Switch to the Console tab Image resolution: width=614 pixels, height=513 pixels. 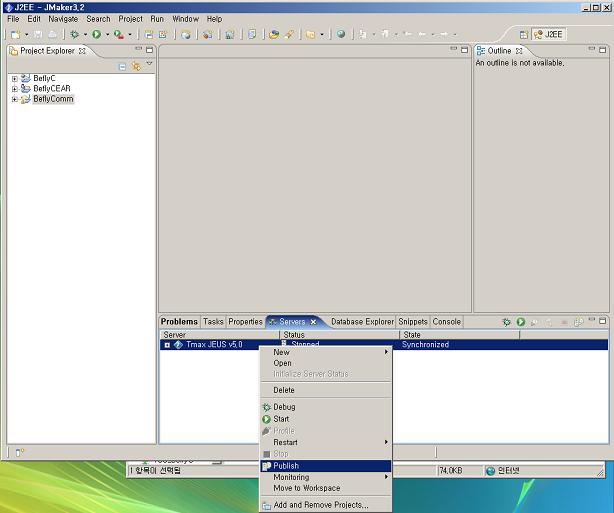tap(446, 322)
